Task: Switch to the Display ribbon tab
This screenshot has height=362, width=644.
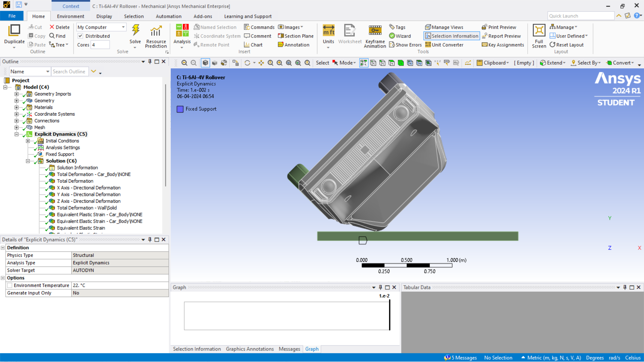Action: 104,16
